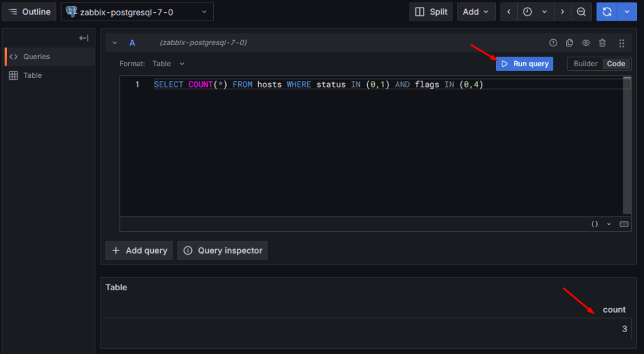The height and width of the screenshot is (354, 644).
Task: Click inside the SQL code editor
Action: click(x=374, y=148)
